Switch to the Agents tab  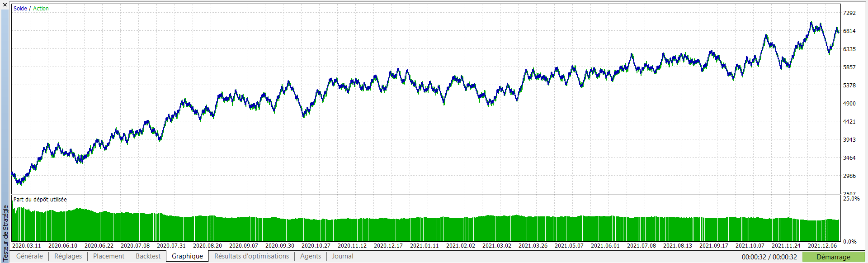coord(311,256)
